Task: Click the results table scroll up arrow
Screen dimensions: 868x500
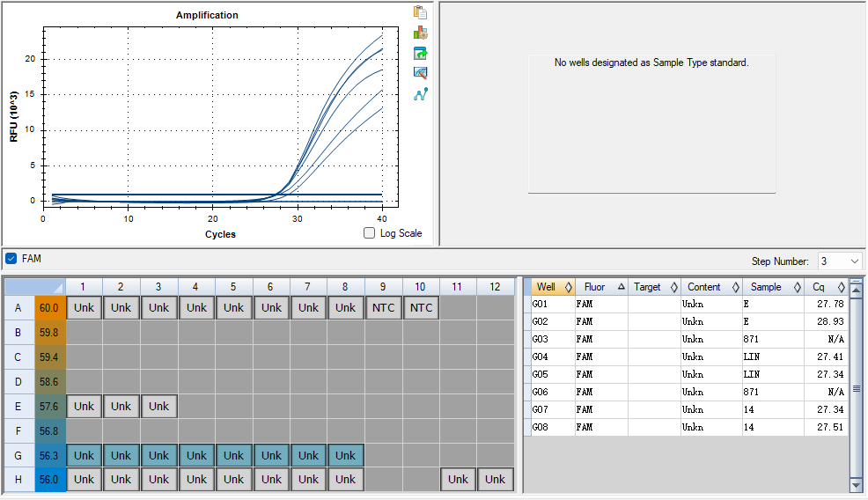Action: pos(856,289)
